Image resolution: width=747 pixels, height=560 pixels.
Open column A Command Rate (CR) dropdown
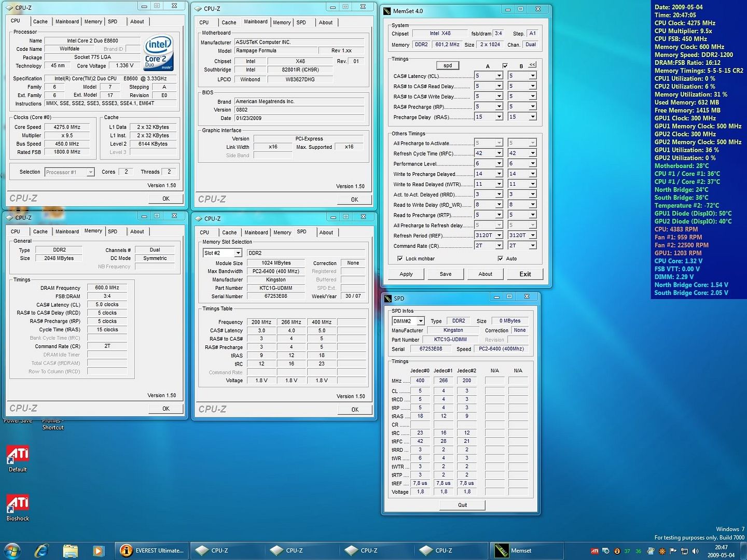(x=499, y=246)
